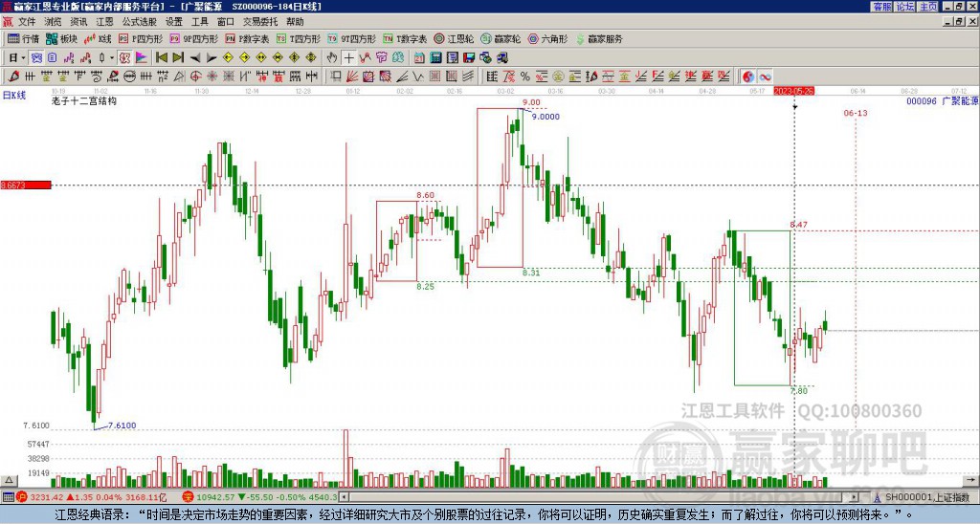Viewport: 980px width, 524px height.
Task: Open the calculator icon
Action: (435, 58)
